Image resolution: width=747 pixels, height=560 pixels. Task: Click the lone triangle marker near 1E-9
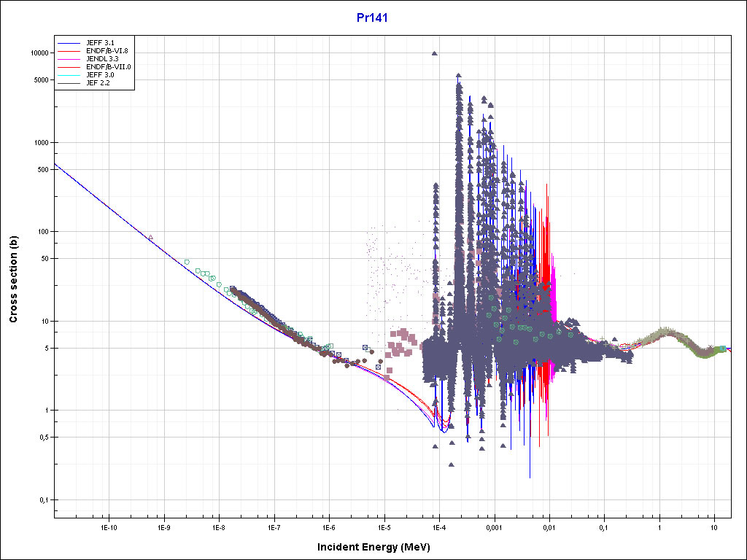point(150,237)
